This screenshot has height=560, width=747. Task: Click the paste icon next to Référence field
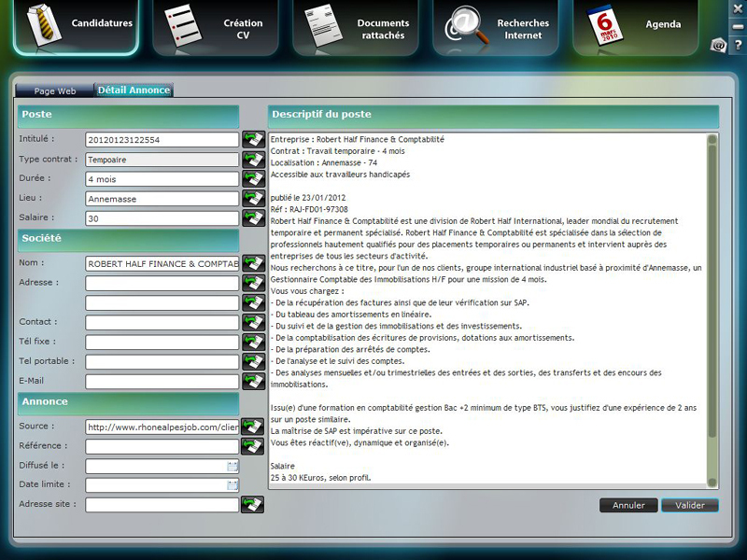[252, 446]
